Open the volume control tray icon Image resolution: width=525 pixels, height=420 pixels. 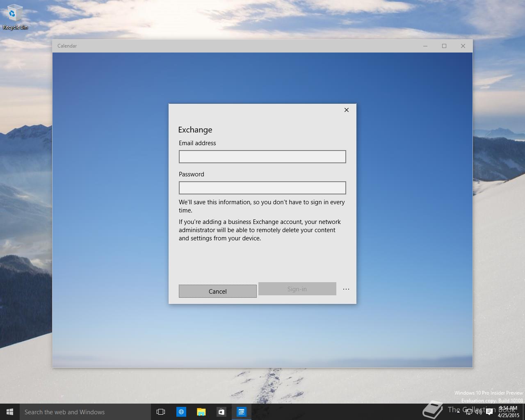tap(478, 412)
